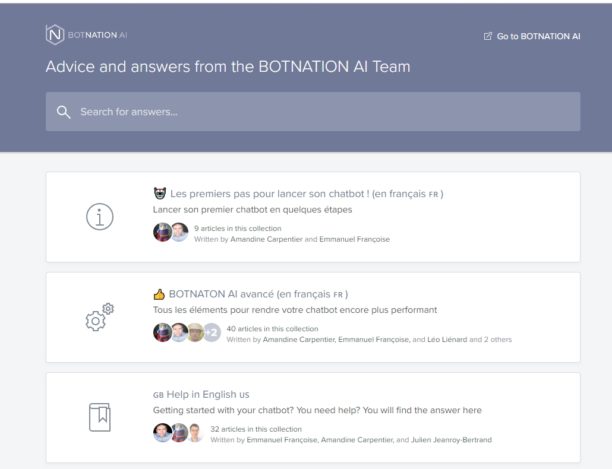
Task: Click the info circle icon on first collection
Action: click(x=100, y=217)
